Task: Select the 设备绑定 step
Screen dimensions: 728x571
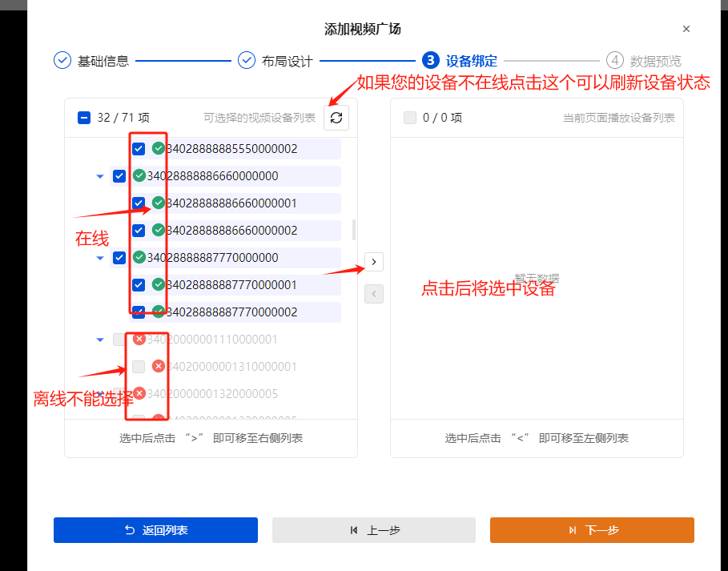Action: pyautogui.click(x=434, y=60)
